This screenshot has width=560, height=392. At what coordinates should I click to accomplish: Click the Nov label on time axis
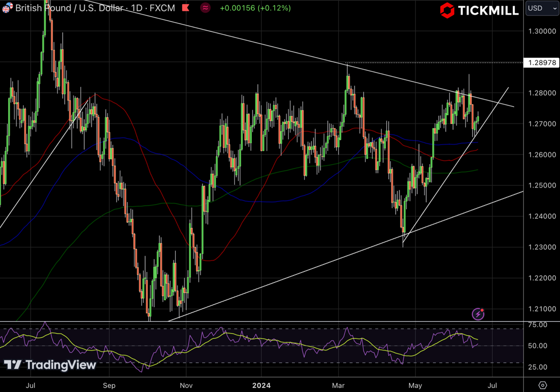click(186, 385)
